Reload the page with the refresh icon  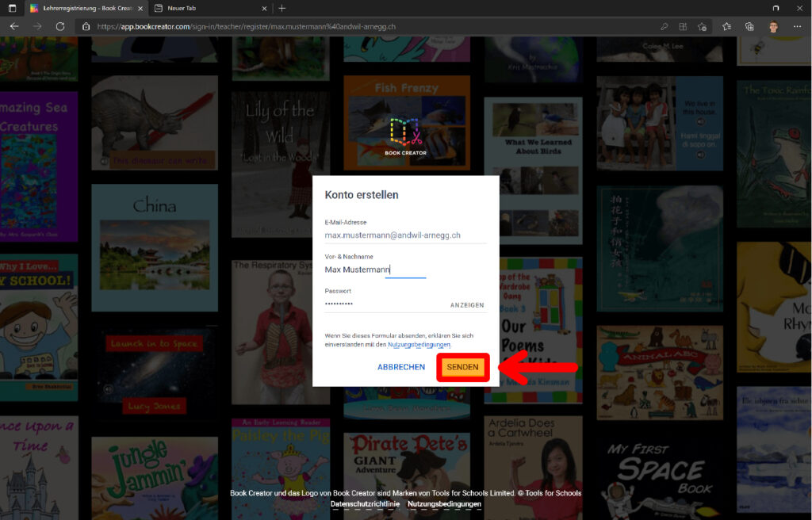pyautogui.click(x=60, y=26)
